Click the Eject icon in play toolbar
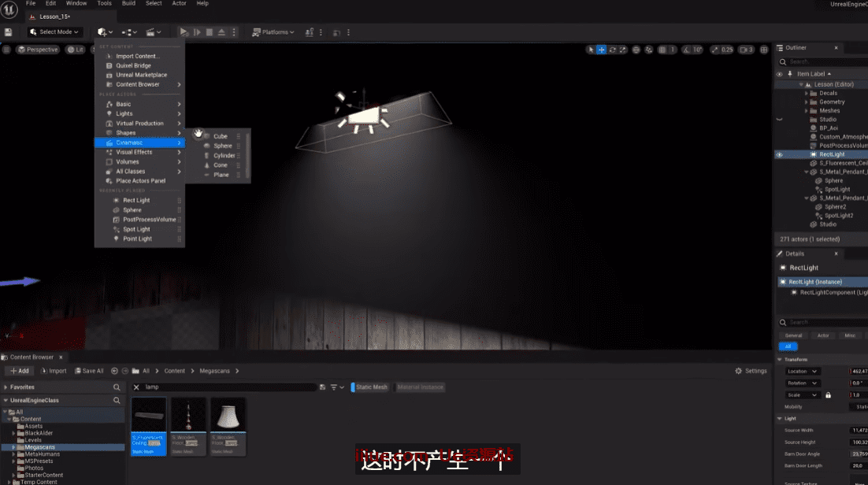Screen dimensions: 868x485 [222, 32]
